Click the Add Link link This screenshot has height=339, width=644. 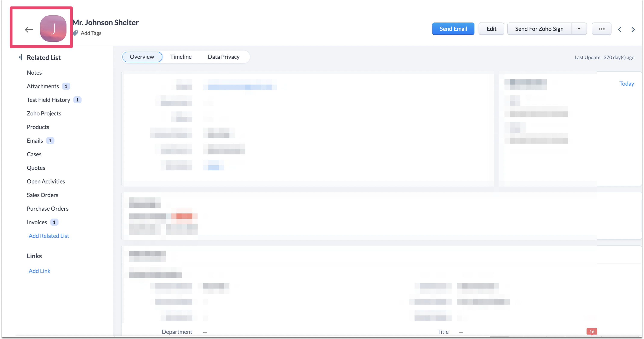(40, 271)
